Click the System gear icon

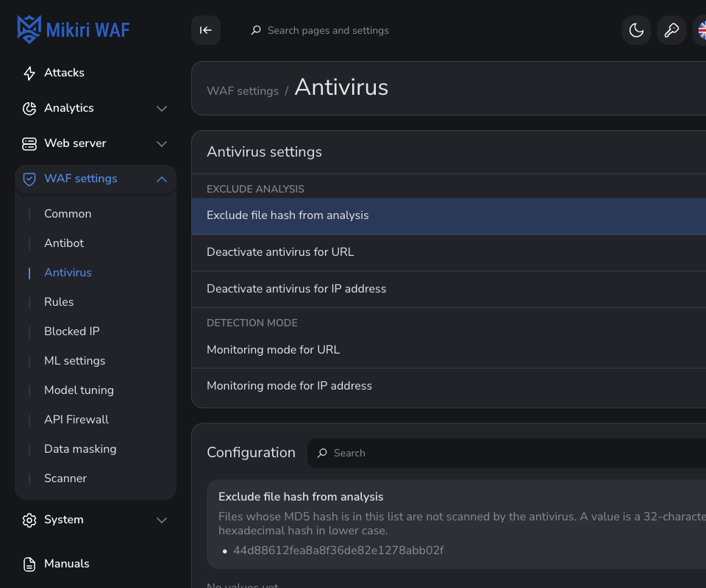coord(29,520)
